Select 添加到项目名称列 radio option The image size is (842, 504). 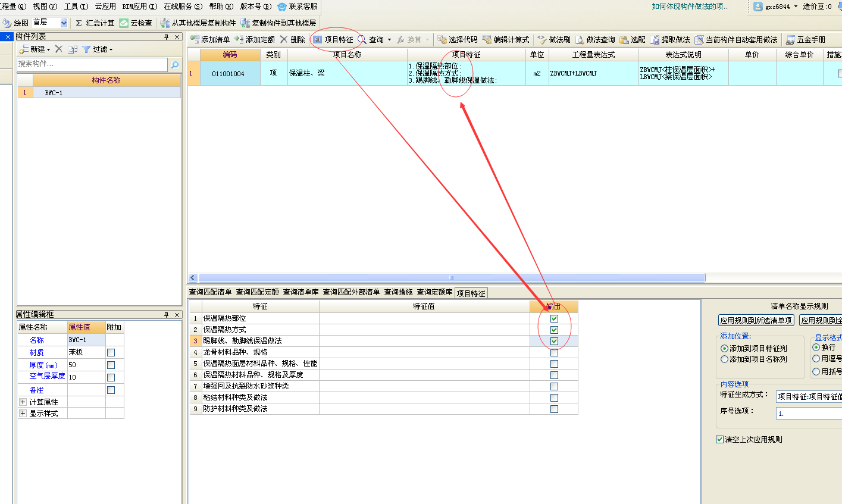click(724, 359)
